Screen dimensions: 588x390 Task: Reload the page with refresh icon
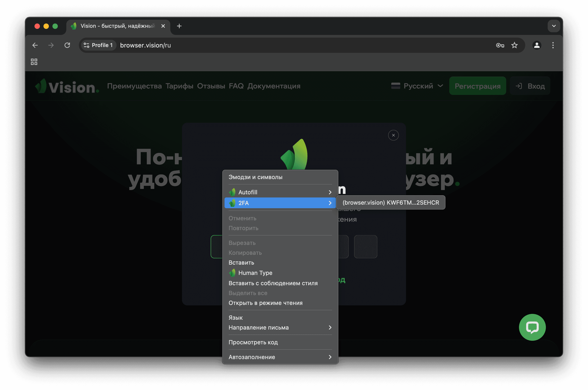(67, 45)
